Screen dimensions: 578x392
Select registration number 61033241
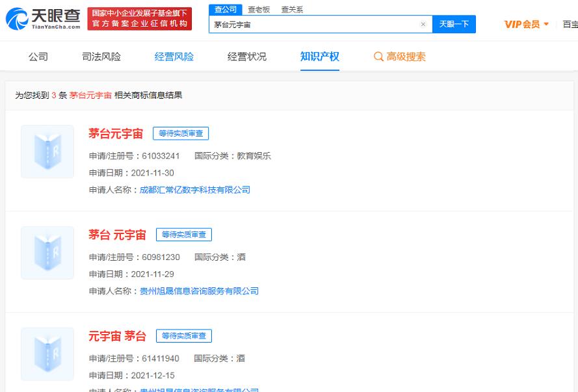(161, 156)
